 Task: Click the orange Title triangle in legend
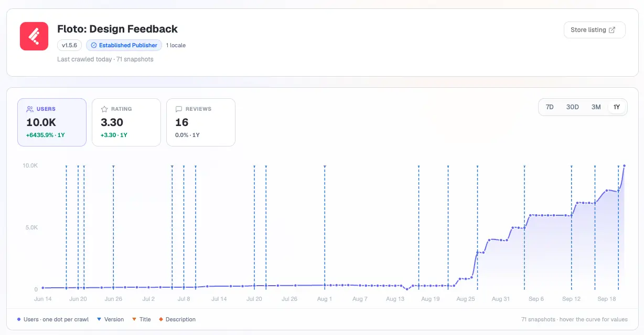click(134, 319)
